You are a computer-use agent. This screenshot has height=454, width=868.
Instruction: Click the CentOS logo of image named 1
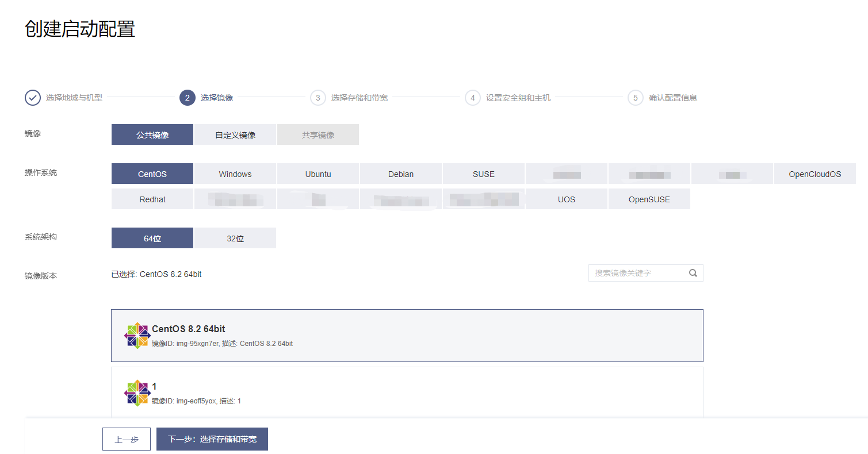137,393
